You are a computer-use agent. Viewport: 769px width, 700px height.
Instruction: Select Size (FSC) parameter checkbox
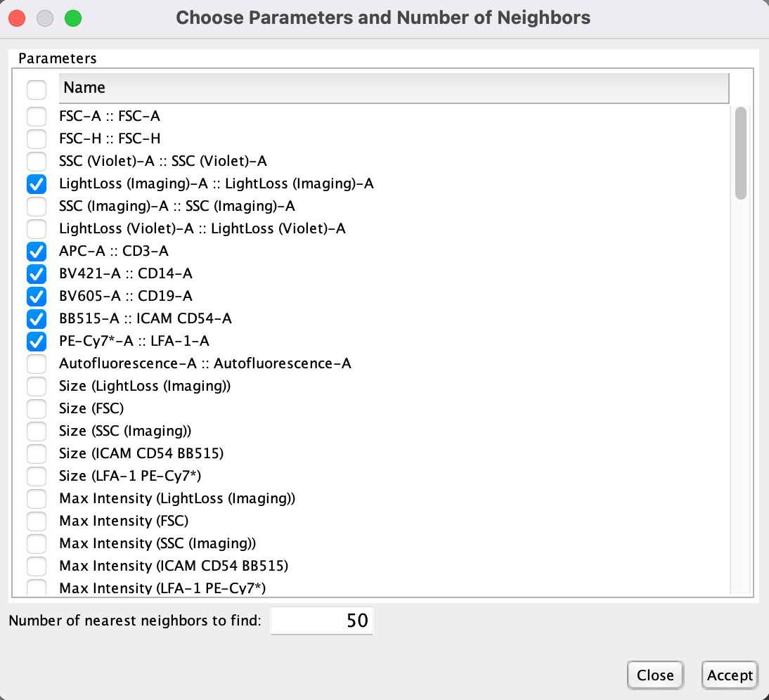pyautogui.click(x=36, y=408)
